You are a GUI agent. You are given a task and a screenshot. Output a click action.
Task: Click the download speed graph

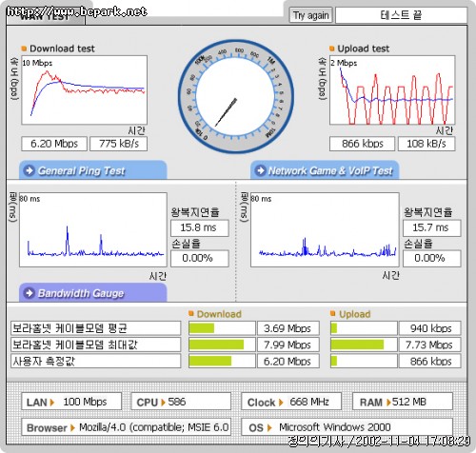pos(85,90)
